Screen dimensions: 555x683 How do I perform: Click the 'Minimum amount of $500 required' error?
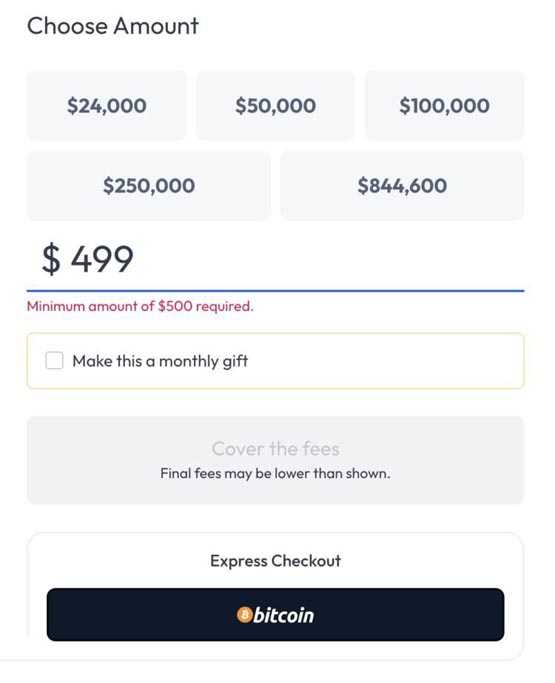coord(140,306)
